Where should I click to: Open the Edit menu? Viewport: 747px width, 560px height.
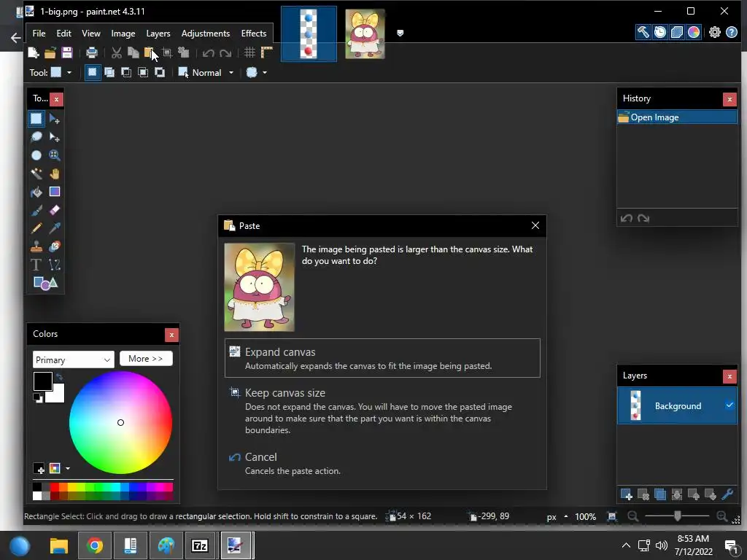[64, 34]
